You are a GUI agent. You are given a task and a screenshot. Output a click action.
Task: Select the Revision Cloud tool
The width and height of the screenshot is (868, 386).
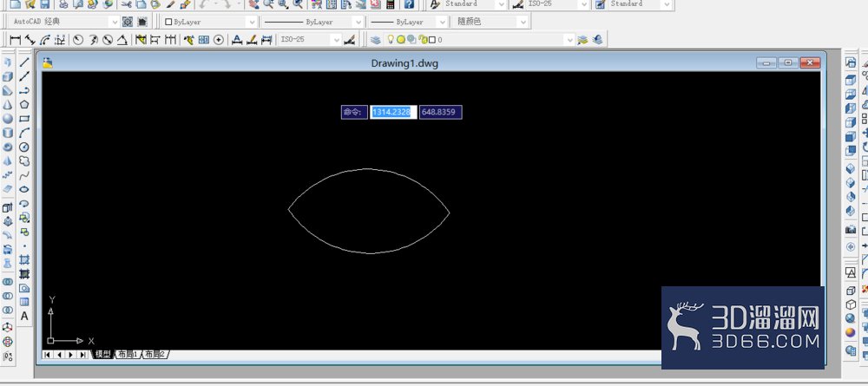coord(24,161)
